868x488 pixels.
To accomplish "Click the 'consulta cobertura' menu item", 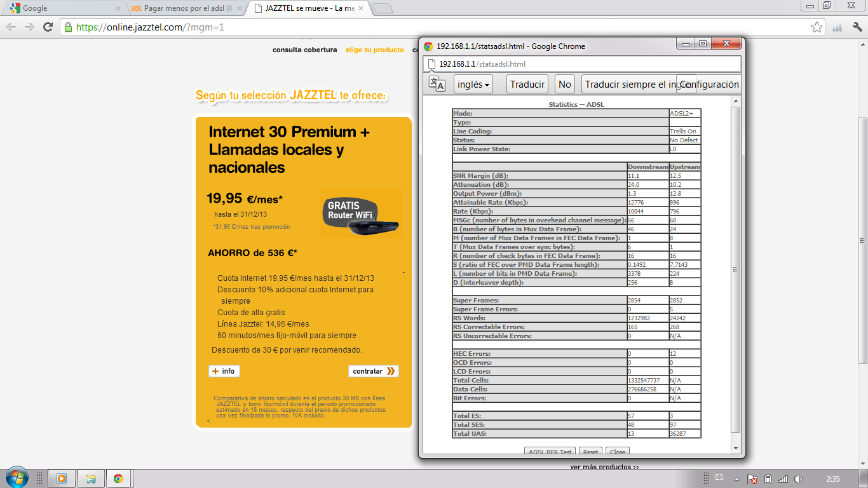I will pyautogui.click(x=305, y=50).
